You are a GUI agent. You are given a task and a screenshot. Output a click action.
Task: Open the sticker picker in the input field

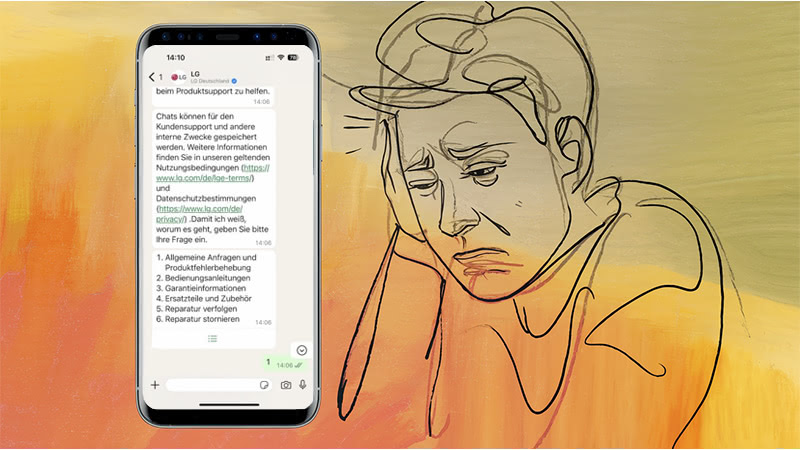tap(264, 385)
